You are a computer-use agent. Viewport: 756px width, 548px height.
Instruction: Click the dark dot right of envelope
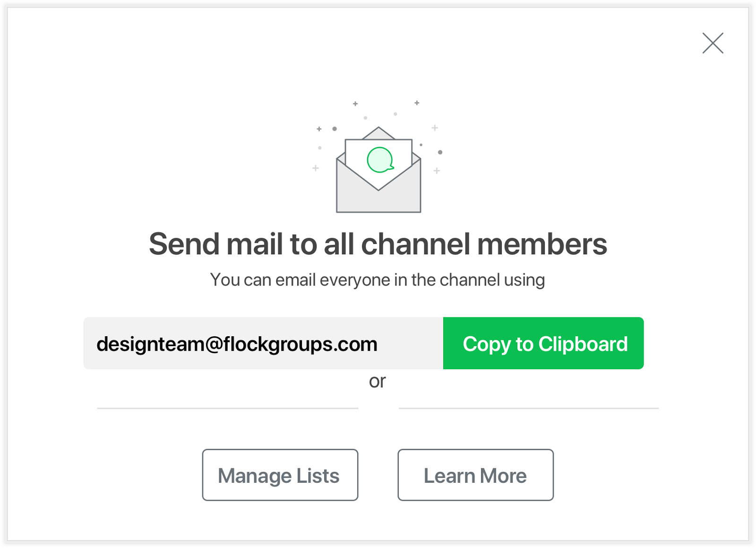click(440, 152)
